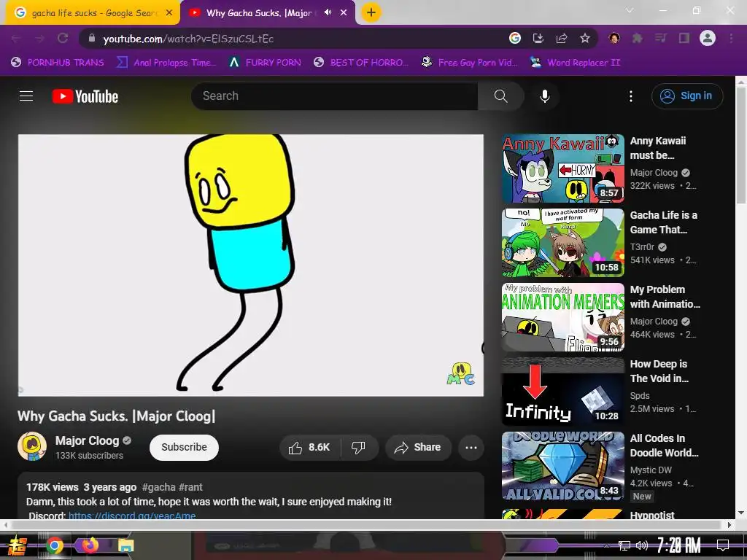The width and height of the screenshot is (747, 560).
Task: Open the Discord link in the description
Action: tap(132, 516)
